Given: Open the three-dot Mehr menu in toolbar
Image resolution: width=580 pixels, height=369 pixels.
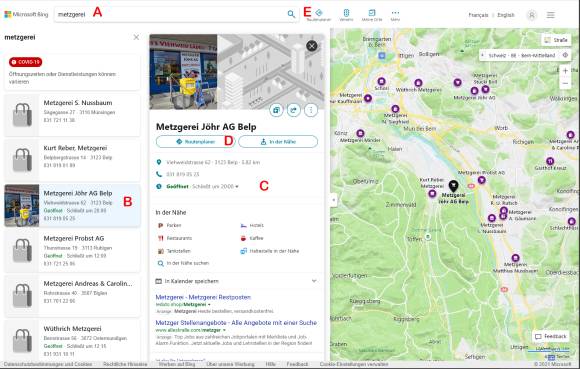Looking at the screenshot, I should pyautogui.click(x=395, y=15).
